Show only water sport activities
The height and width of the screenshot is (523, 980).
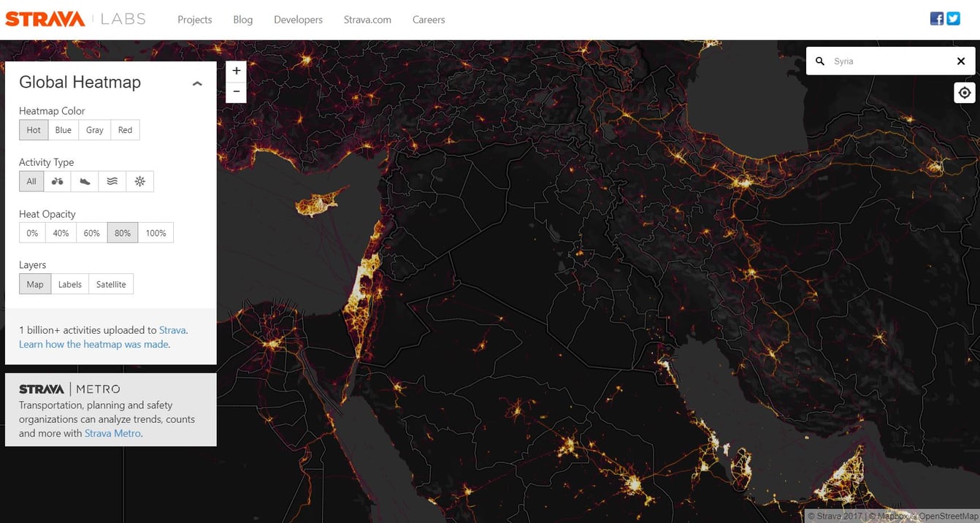[x=112, y=180]
